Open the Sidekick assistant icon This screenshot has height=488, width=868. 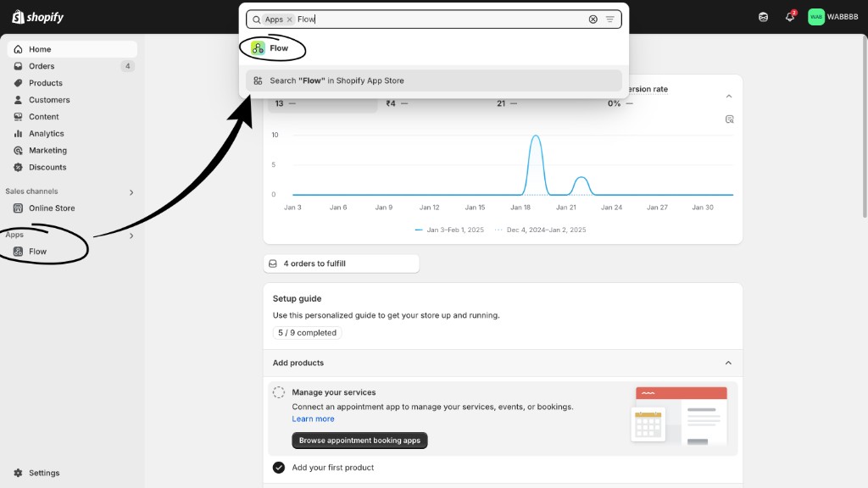coord(764,17)
